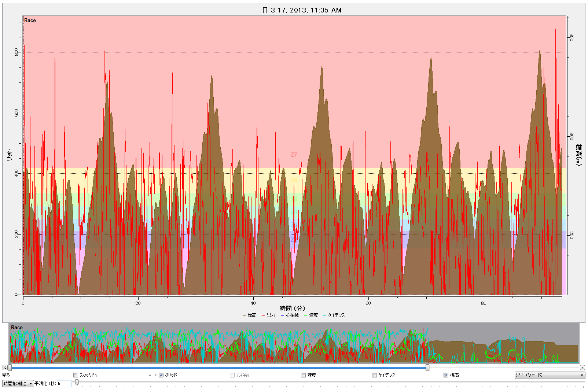Open the 出力 (シェード) dropdown

click(x=550, y=375)
